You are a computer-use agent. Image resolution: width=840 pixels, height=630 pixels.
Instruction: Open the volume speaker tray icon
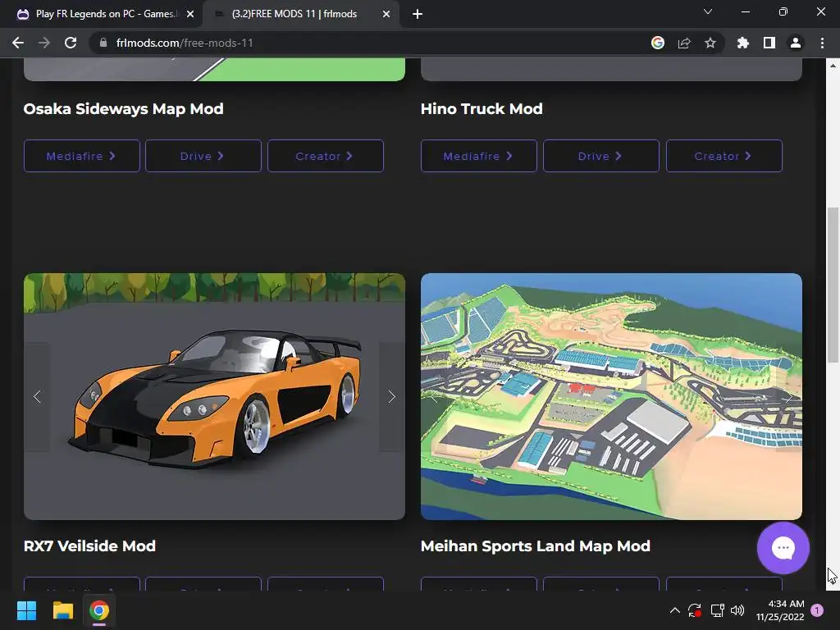(x=737, y=610)
